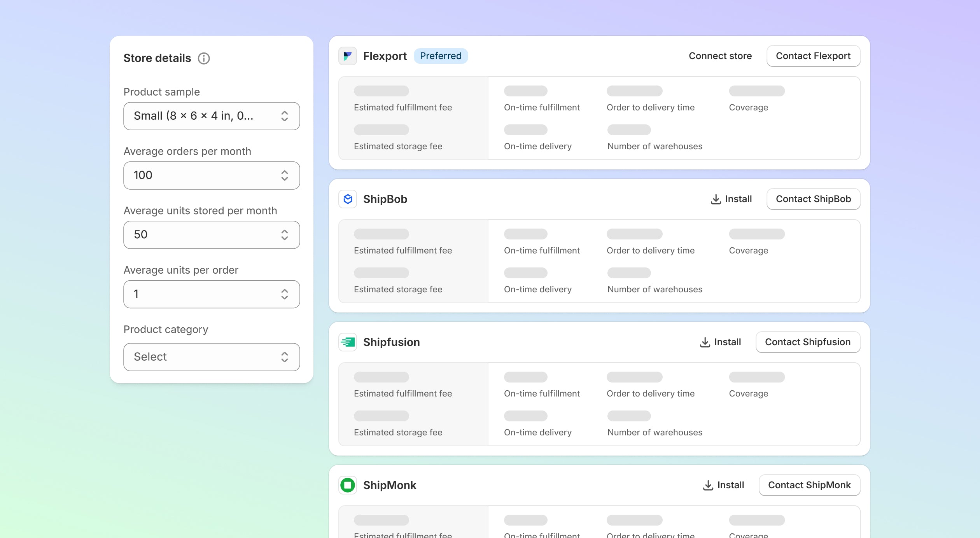Click Flexport's On-time delivery label
This screenshot has width=980, height=538.
(538, 146)
